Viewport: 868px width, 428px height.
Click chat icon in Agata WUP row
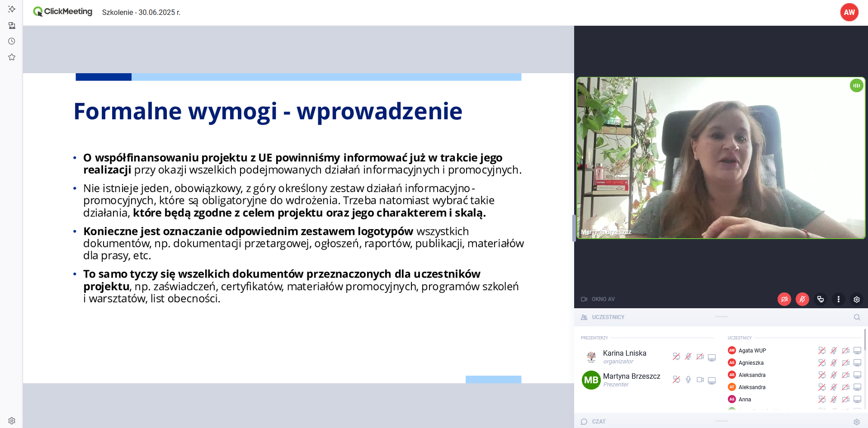point(822,351)
